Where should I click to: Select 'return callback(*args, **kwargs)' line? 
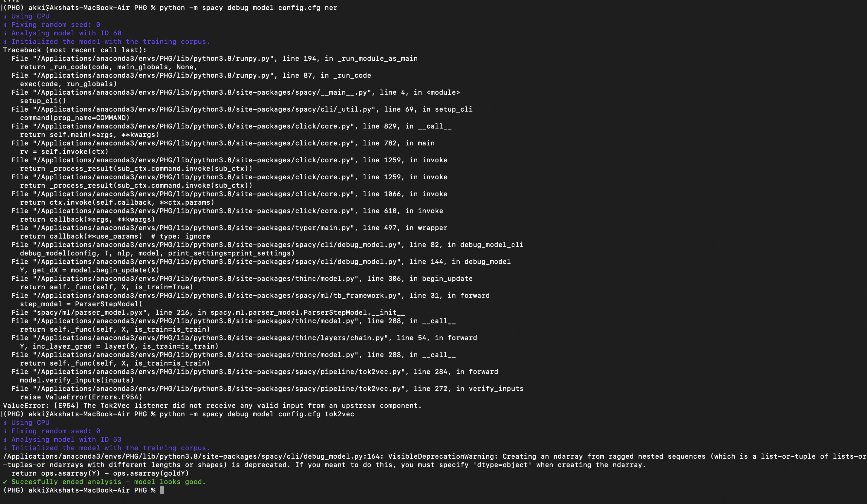(x=87, y=219)
